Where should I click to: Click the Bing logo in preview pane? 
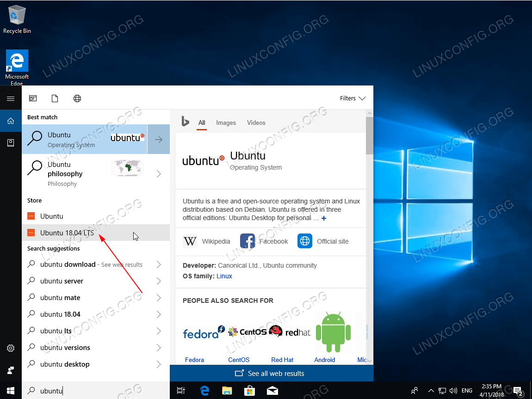click(185, 121)
